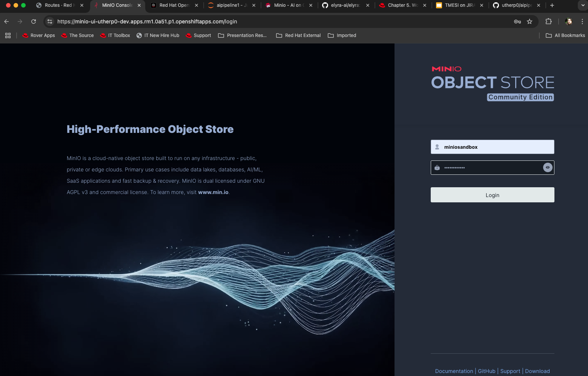The image size is (588, 376).
Task: Visit the Support footer link
Action: pos(510,371)
